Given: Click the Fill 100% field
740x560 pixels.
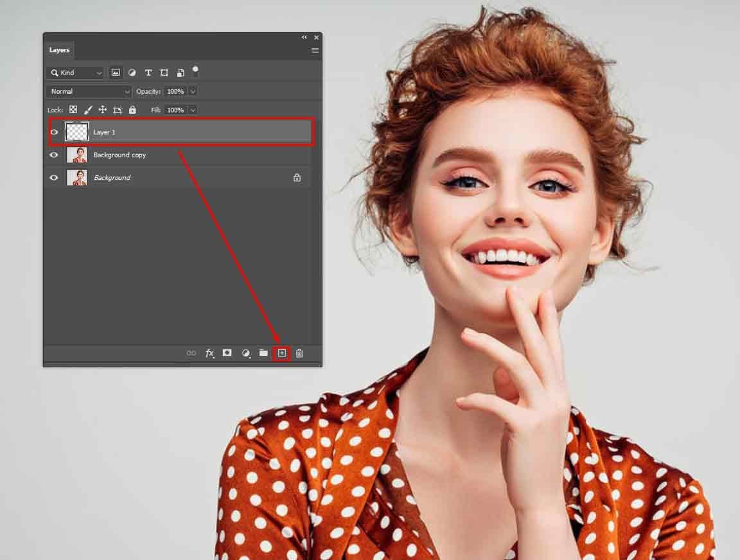Looking at the screenshot, I should (x=176, y=110).
